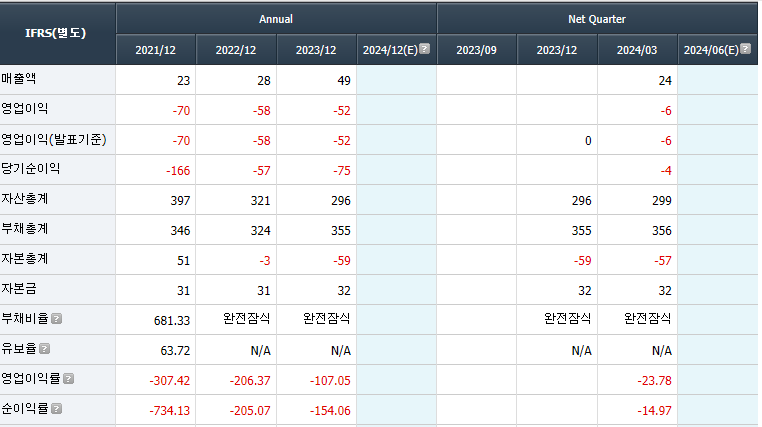This screenshot has height=427, width=762.
Task: Click 부채비율 value 681.33
Action: pos(172,321)
